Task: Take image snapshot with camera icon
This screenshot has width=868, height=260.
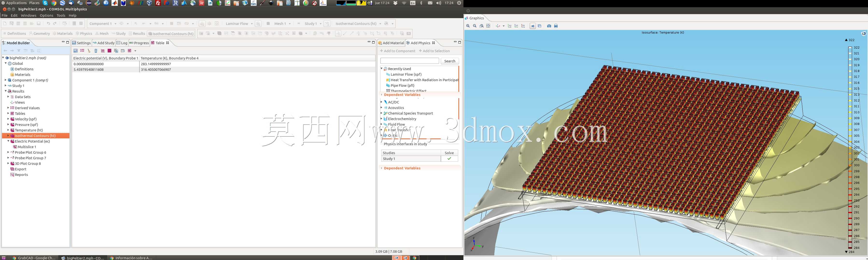Action: (x=549, y=26)
